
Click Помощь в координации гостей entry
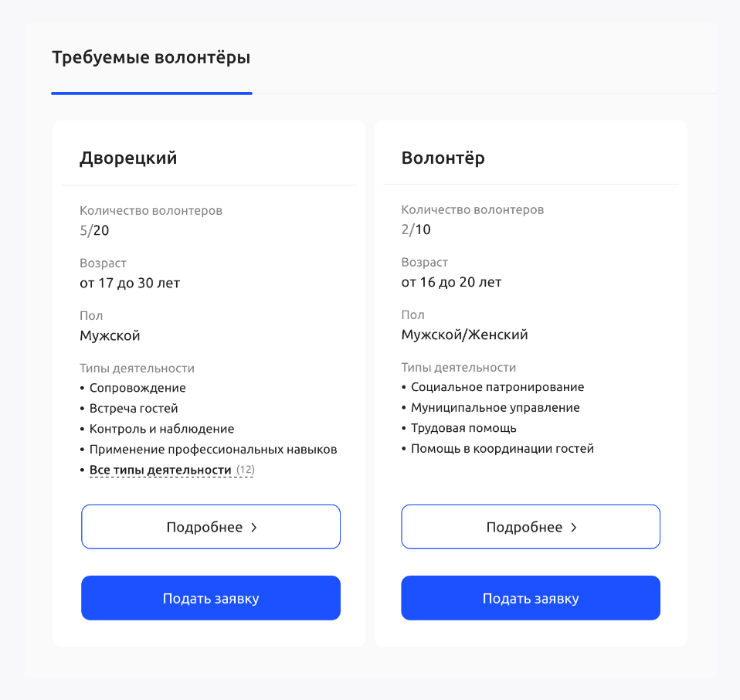pos(502,448)
